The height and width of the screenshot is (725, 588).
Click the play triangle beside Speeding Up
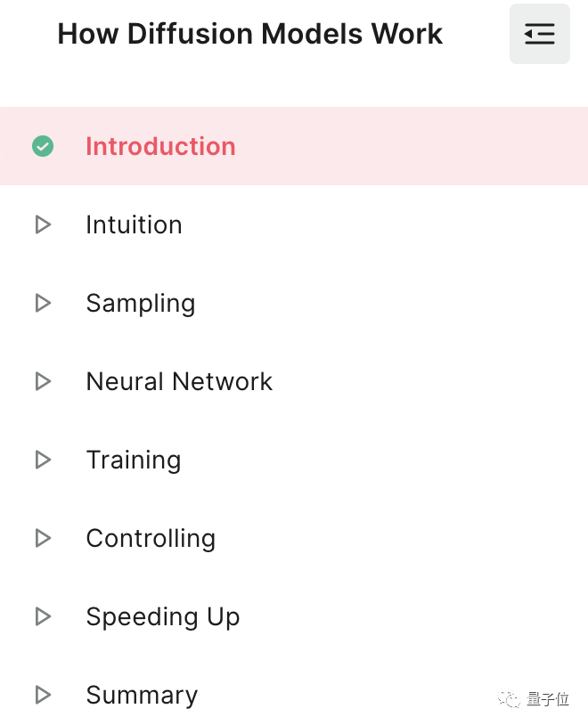tap(42, 616)
